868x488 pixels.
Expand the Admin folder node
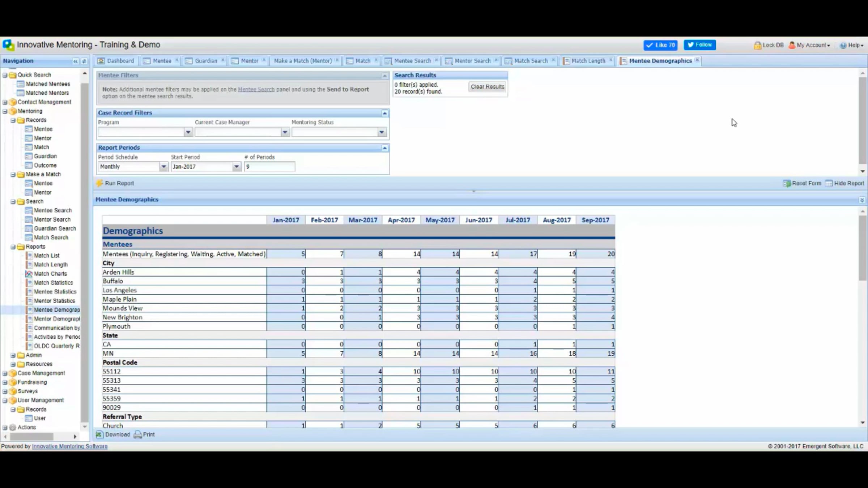click(x=13, y=355)
